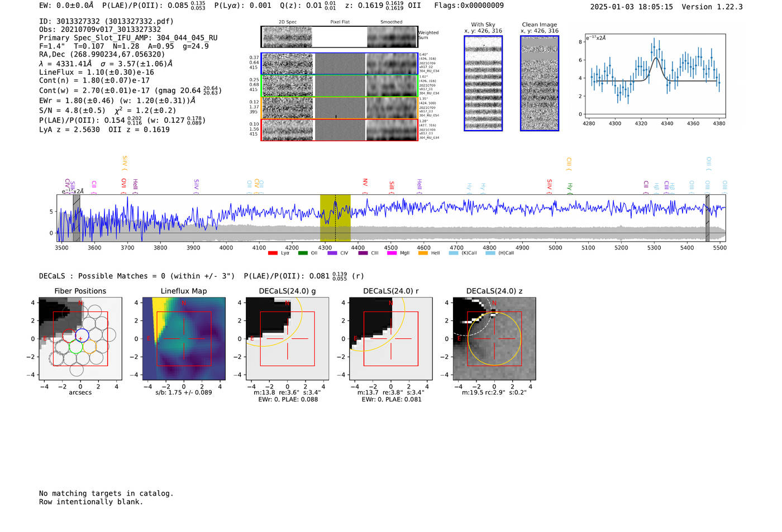Click the Row intentionally blank text
The height and width of the screenshot is (532, 782).
click(91, 502)
